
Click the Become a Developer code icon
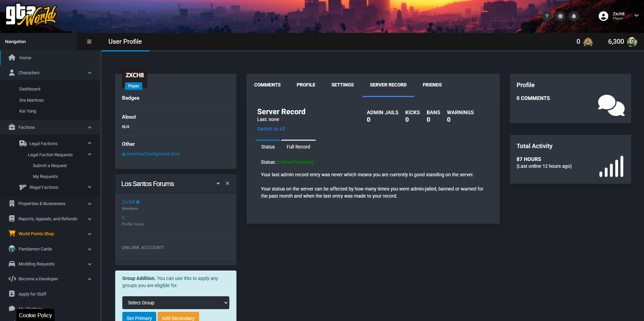click(12, 279)
